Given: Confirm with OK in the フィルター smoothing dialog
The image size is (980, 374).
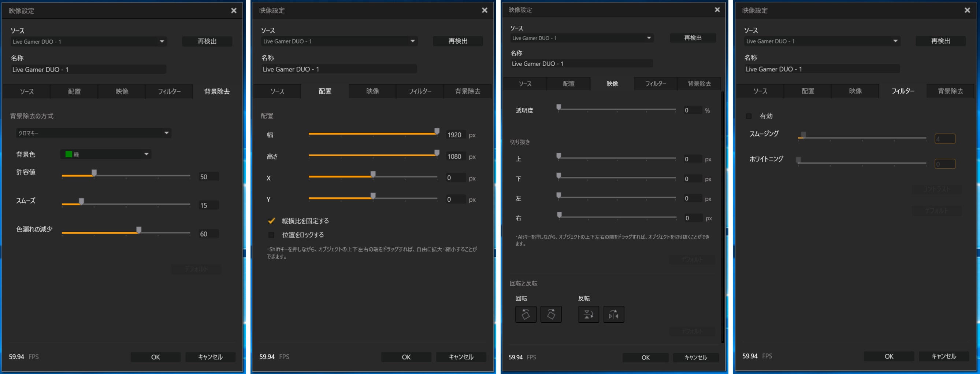Looking at the screenshot, I should (x=889, y=356).
